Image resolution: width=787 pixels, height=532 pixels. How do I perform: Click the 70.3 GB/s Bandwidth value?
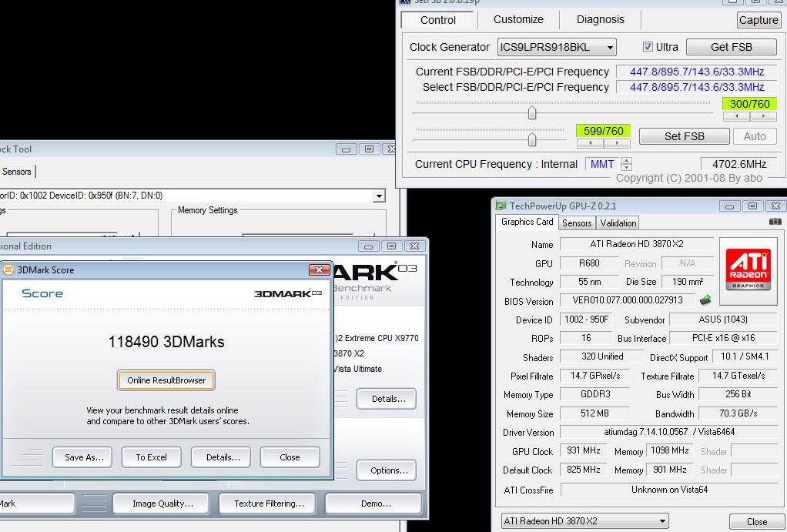coord(738,413)
